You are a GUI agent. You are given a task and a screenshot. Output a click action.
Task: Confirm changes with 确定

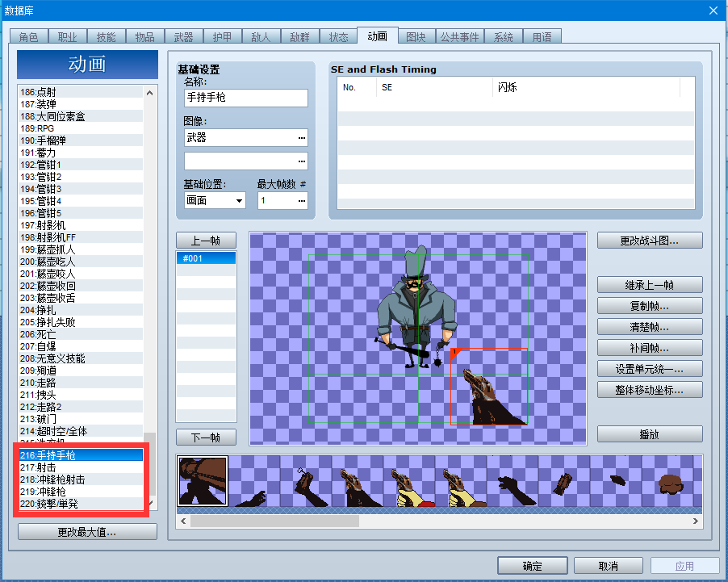(533, 566)
